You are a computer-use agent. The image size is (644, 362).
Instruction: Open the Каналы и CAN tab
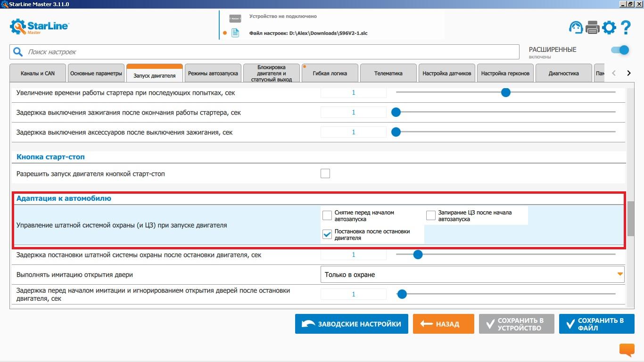click(x=38, y=74)
